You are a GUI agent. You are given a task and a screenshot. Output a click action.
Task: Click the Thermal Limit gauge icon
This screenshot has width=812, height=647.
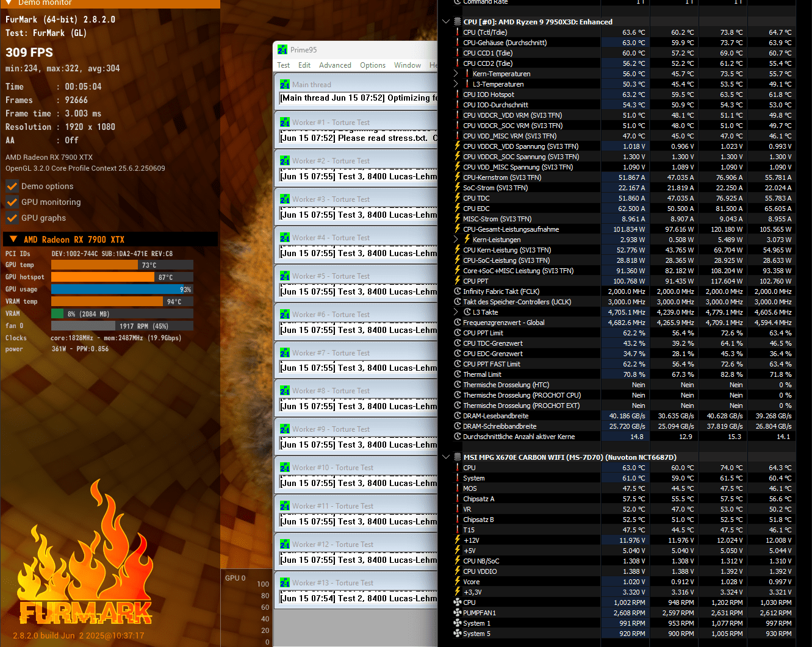pos(458,374)
